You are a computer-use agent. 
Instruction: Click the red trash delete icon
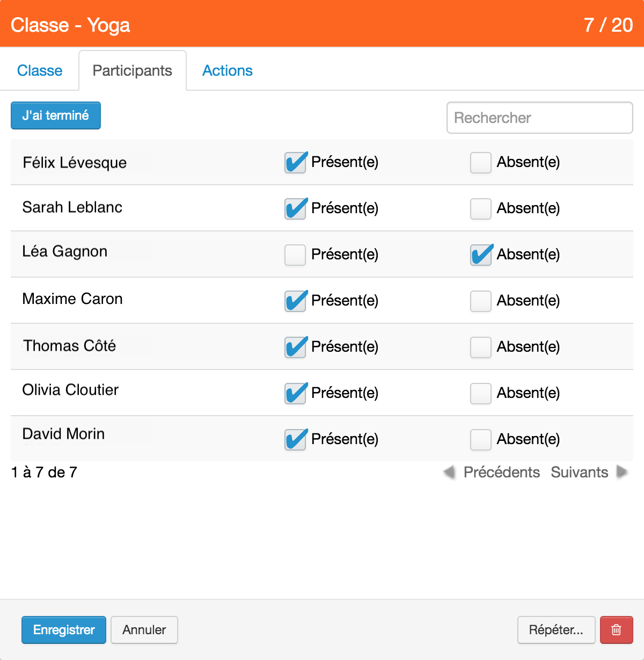[x=616, y=629]
